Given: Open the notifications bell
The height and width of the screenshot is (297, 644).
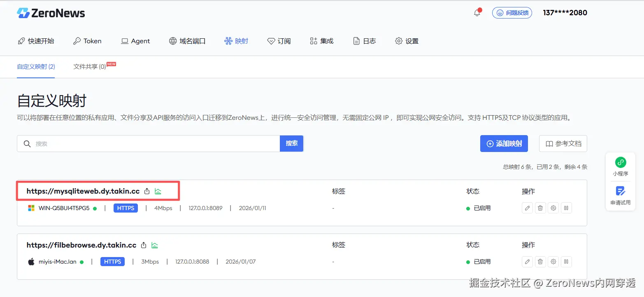Looking at the screenshot, I should click(477, 13).
